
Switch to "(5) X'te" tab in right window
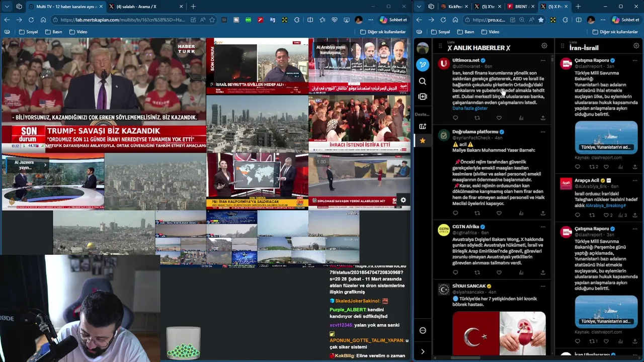coord(488,7)
